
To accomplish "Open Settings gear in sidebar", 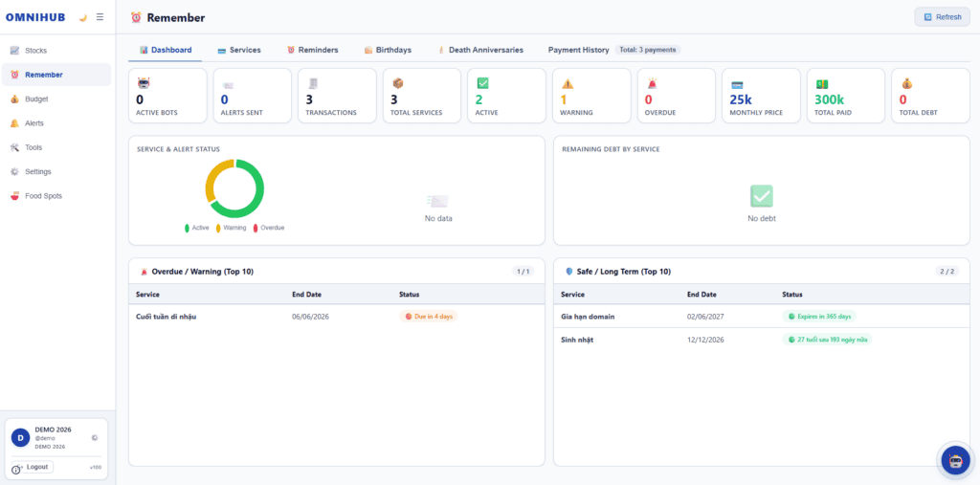I will [x=56, y=171].
